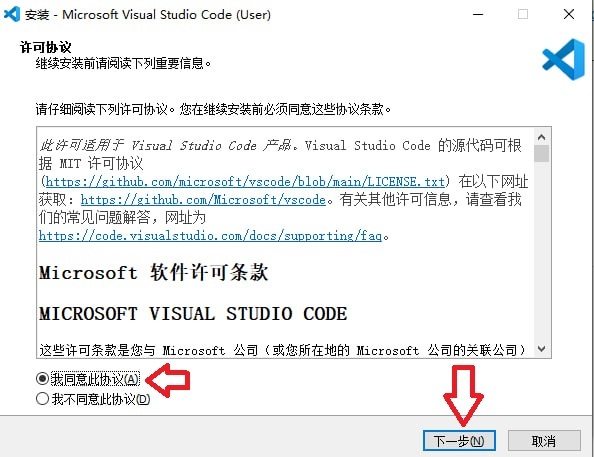Viewport: 594px width, 457px height.
Task: Click the disabled maximize button
Action: point(523,14)
